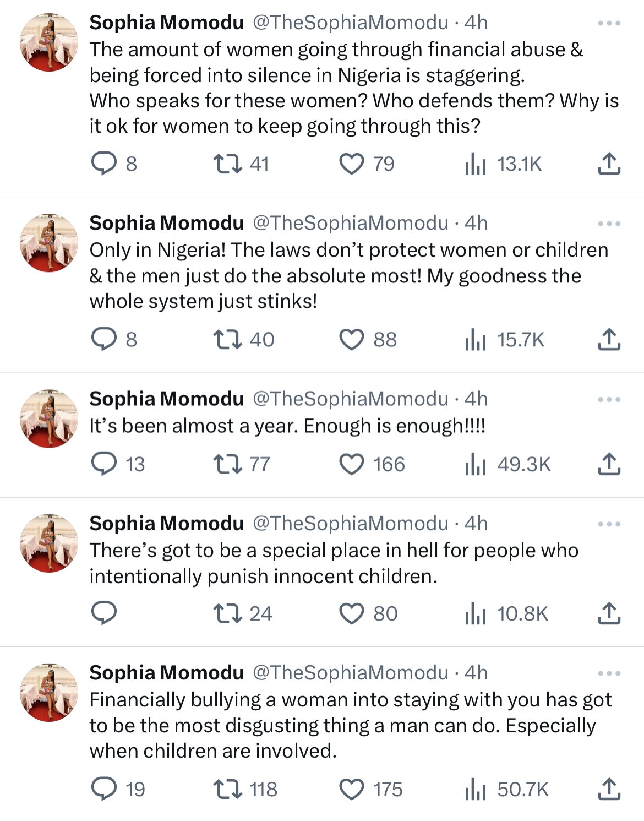This screenshot has height=821, width=644.
Task: Share the first tweet about silenced women
Action: pos(609,164)
